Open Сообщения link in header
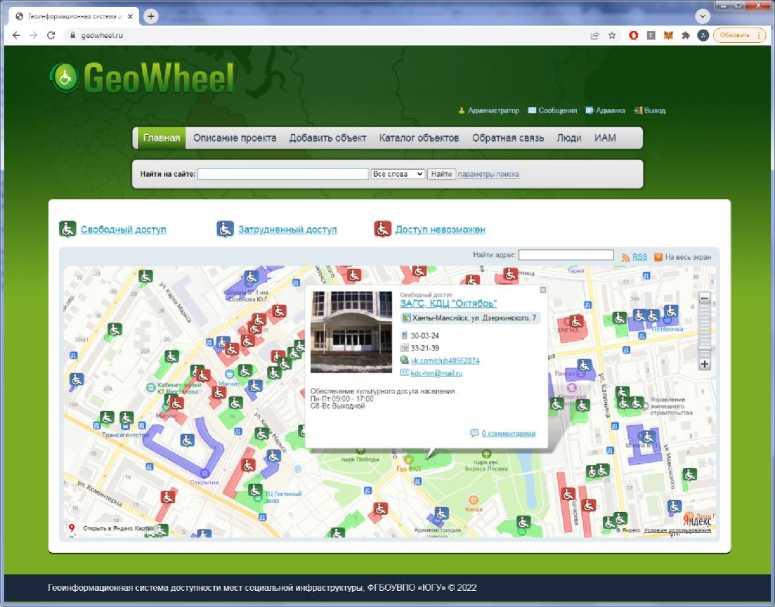Viewport: 775px width, 607px height. [x=558, y=110]
